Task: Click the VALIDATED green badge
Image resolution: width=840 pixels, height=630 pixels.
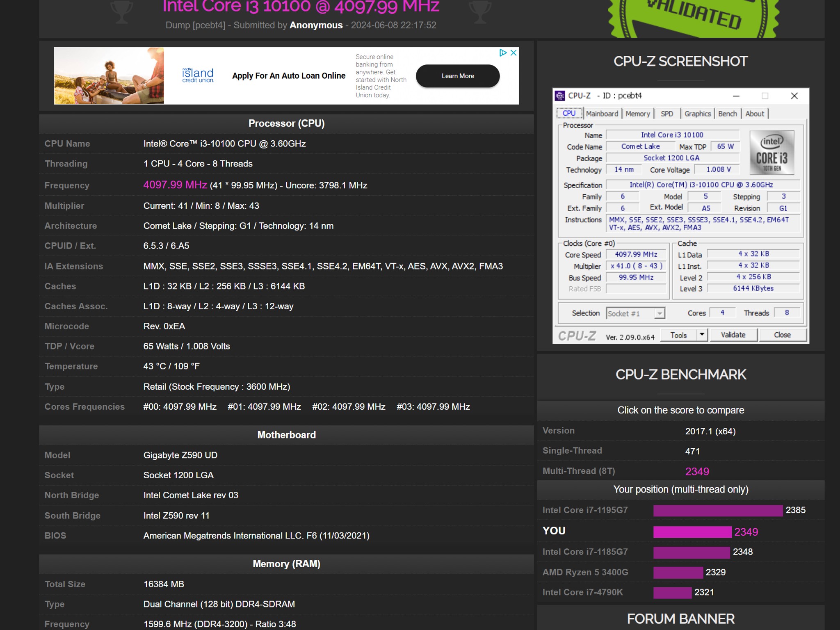Action: [x=693, y=18]
